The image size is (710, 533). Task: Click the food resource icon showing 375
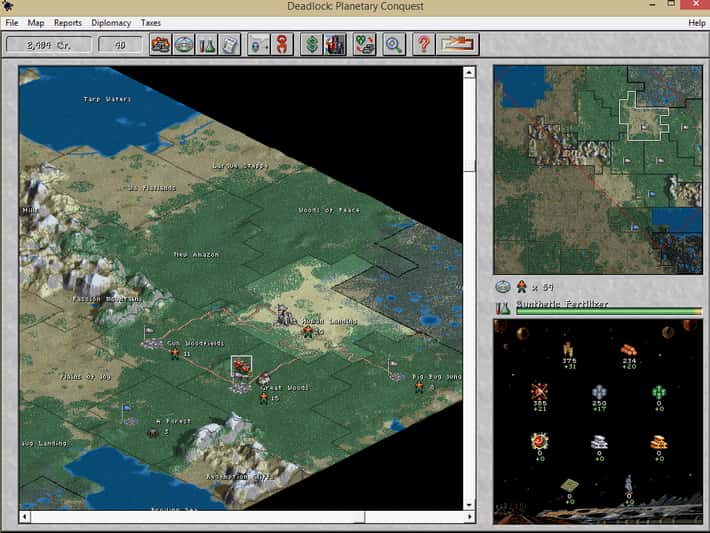[569, 349]
